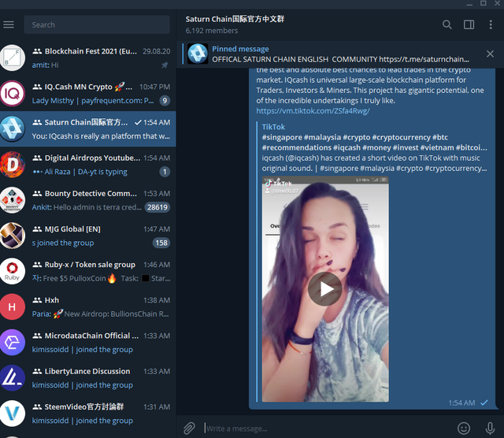The image size is (504, 438).
Task: Click the Blockchain Fest avatar
Action: 13,58
